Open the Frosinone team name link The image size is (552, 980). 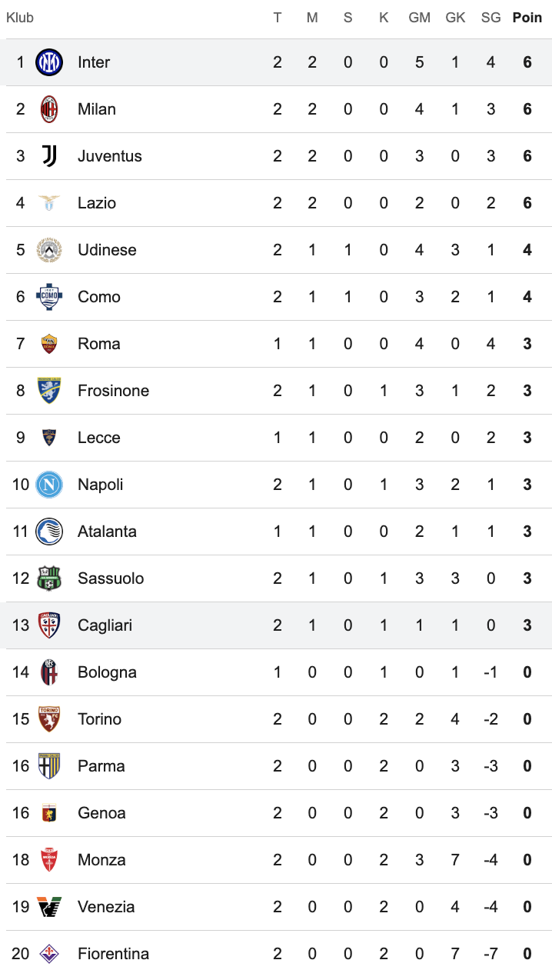pyautogui.click(x=113, y=391)
